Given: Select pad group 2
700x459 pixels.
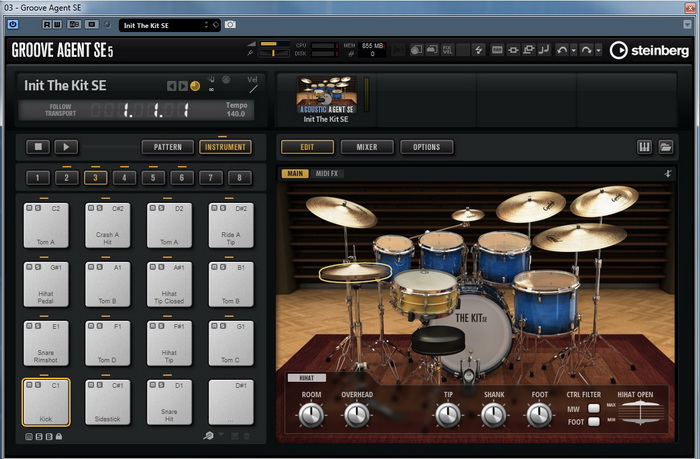Looking at the screenshot, I should point(67,178).
